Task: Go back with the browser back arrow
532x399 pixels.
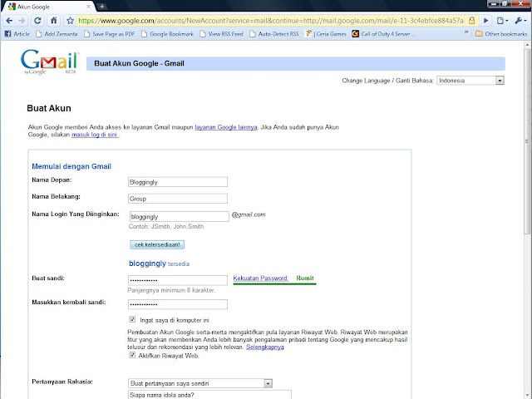Action: pos(9,21)
